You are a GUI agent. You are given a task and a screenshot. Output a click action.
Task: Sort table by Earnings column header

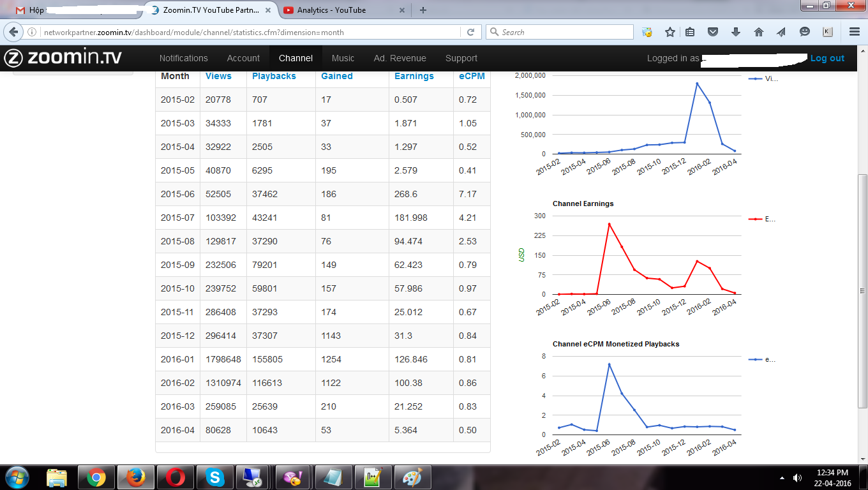tap(414, 76)
